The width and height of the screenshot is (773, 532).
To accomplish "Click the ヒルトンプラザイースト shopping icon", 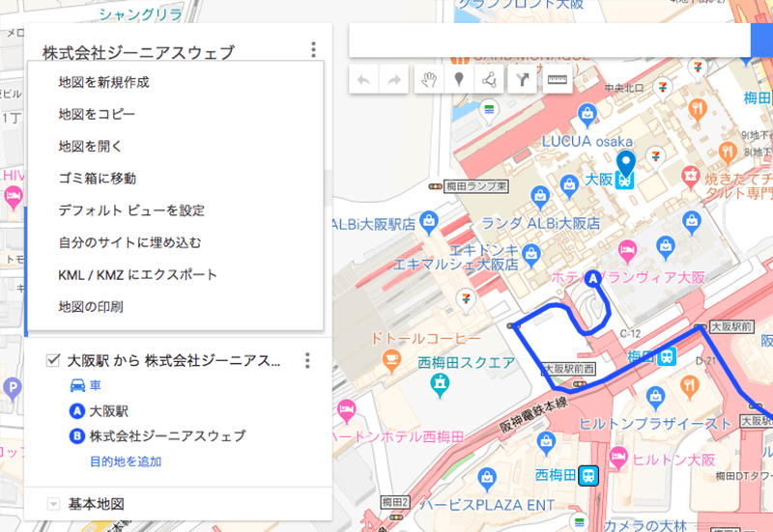I will point(655,398).
